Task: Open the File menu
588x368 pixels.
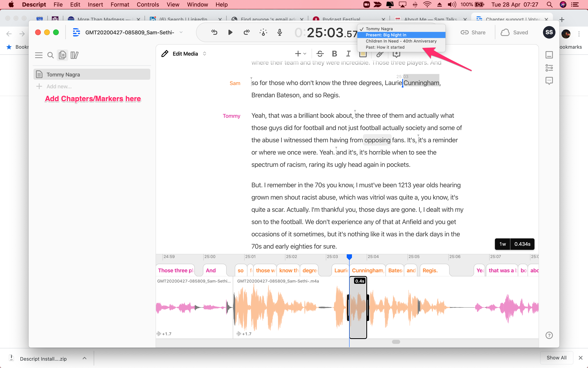Action: (x=58, y=4)
